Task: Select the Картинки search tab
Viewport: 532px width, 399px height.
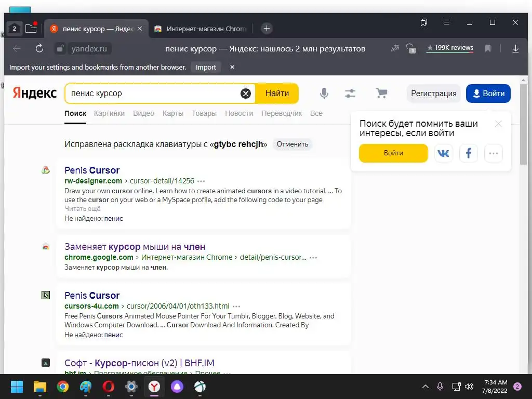Action: (109, 113)
